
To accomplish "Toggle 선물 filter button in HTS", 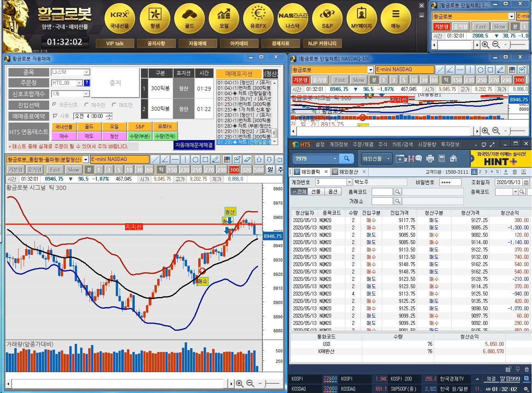I will 316,191.
